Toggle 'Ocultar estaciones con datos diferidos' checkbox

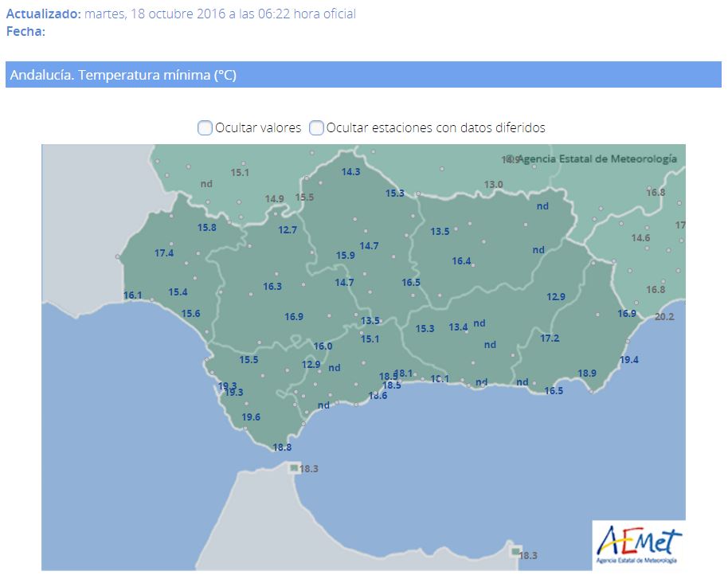click(x=316, y=127)
